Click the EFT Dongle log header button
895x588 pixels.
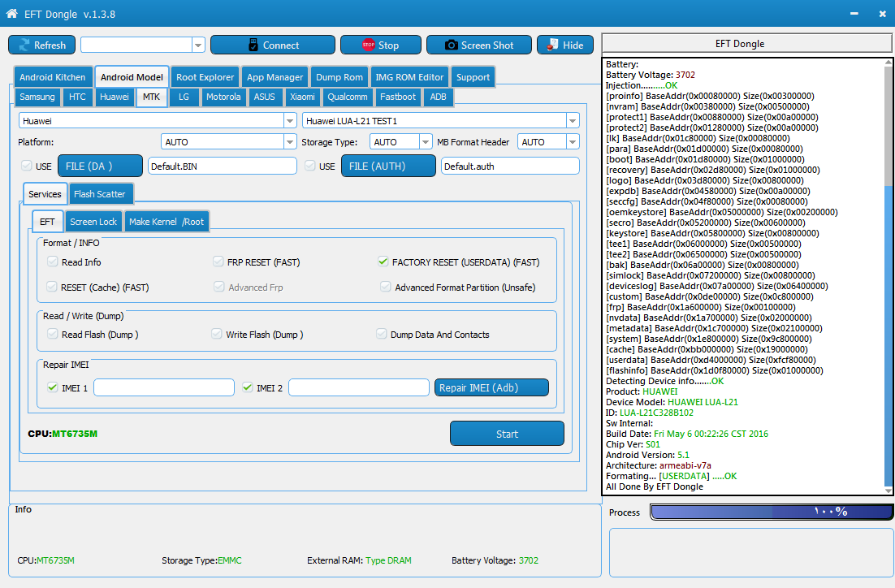(746, 44)
